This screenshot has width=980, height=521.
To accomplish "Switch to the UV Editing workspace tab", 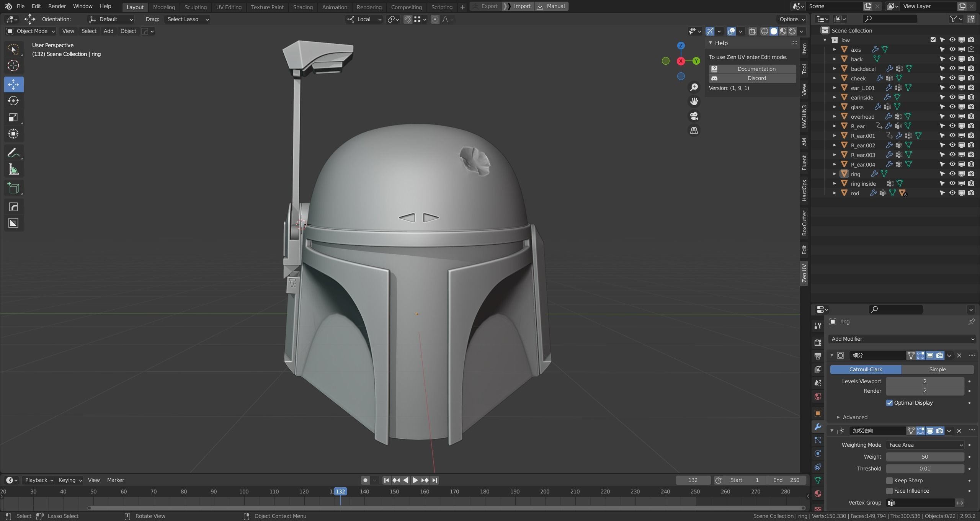I will [x=229, y=7].
